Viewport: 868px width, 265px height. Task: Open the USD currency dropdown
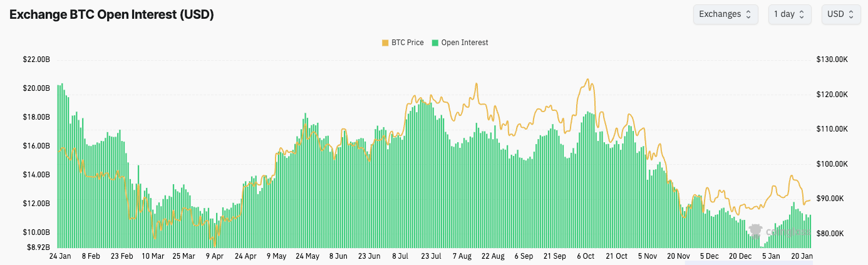[840, 14]
